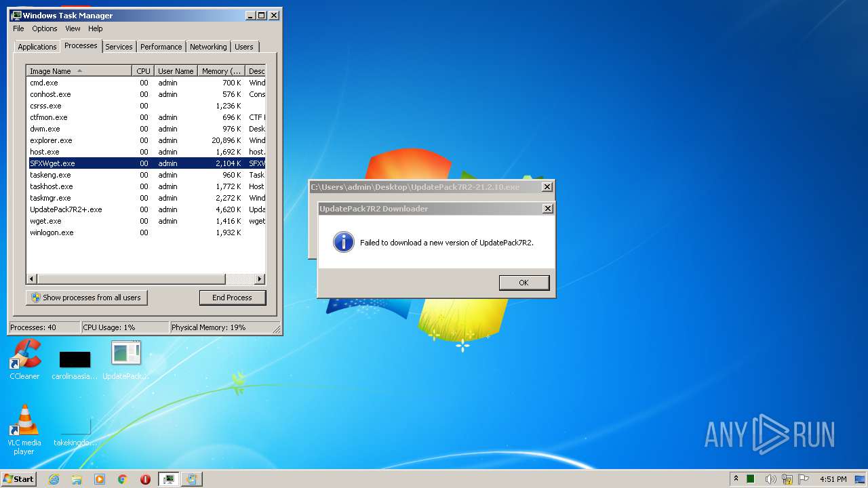Switch to Task Manager taskbar button

coord(168,479)
